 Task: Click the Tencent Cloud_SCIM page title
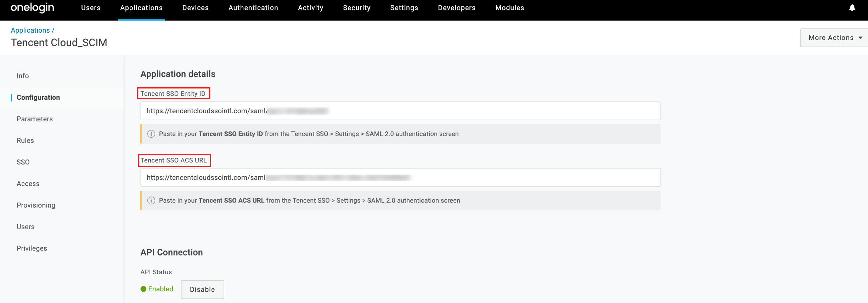tap(59, 43)
